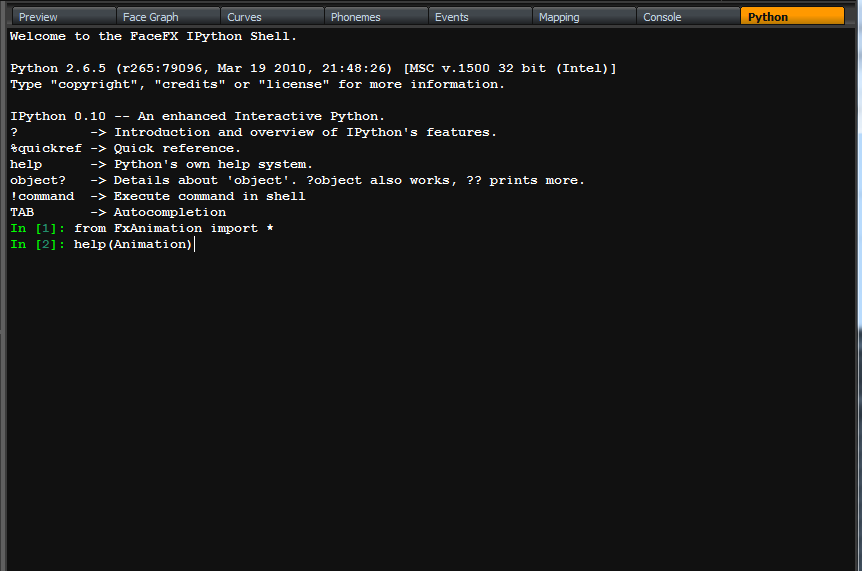Screen dimensions: 862x571
Task: Click the green In [1] prompt
Action: point(34,228)
